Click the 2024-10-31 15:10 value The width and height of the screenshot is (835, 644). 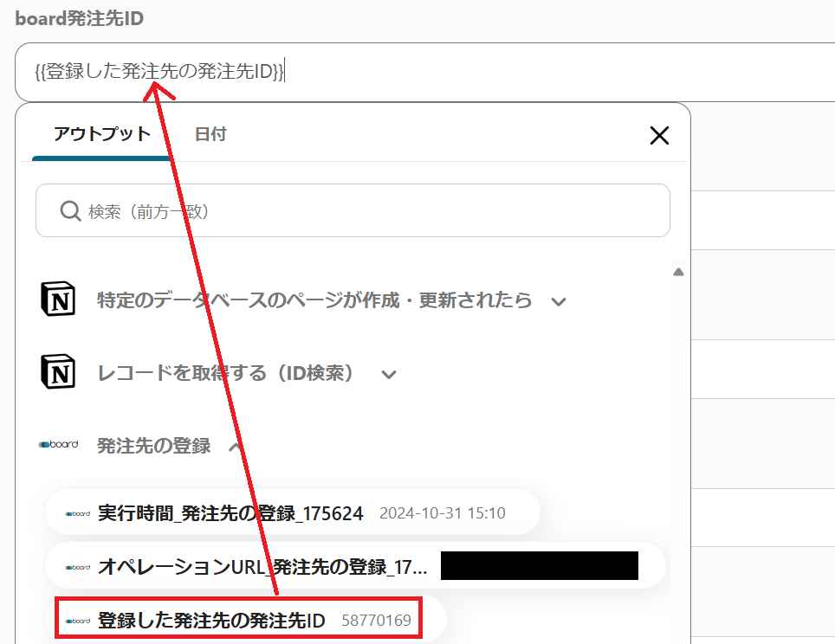point(442,513)
